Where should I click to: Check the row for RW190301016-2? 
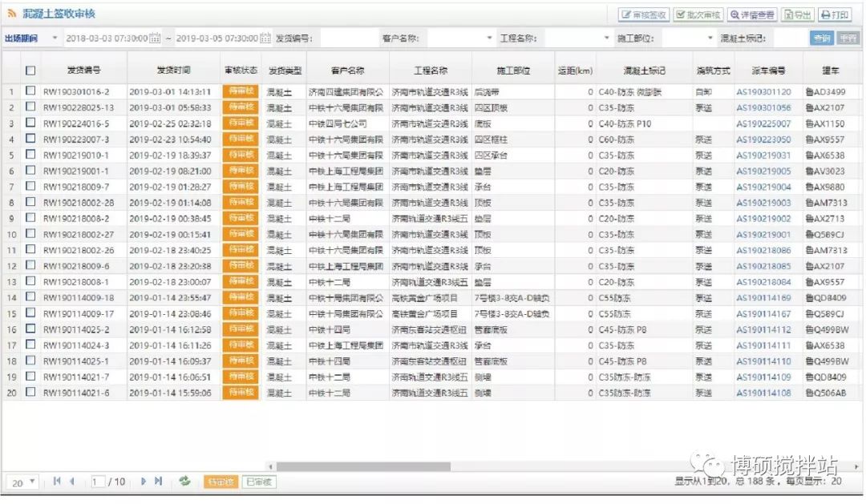point(30,92)
